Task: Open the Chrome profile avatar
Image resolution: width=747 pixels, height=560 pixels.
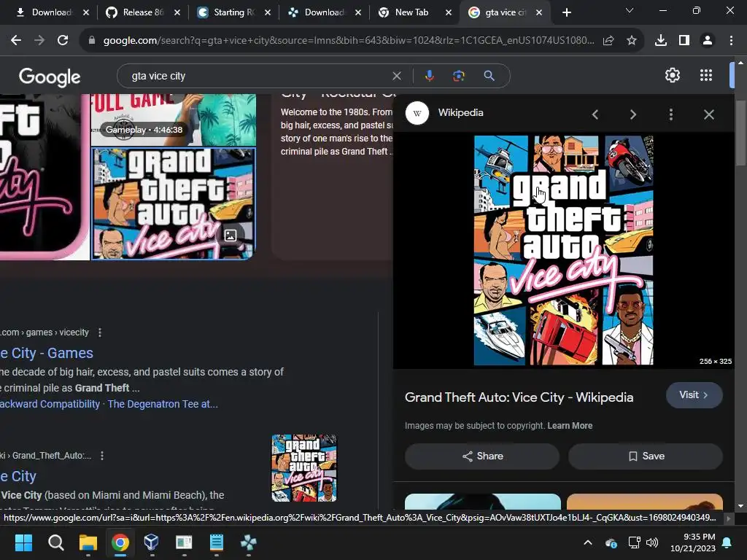Action: coord(708,41)
